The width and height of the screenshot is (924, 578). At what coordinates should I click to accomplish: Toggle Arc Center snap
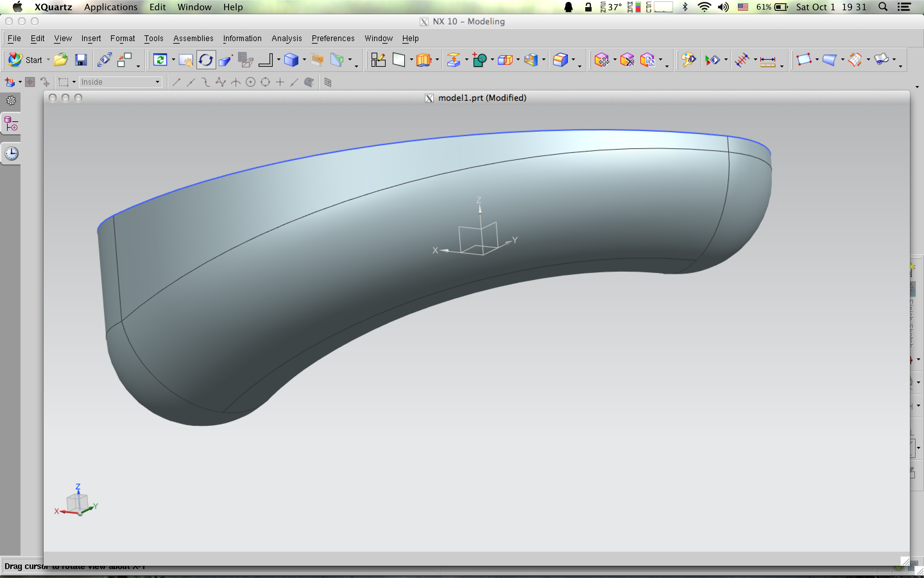tap(251, 82)
